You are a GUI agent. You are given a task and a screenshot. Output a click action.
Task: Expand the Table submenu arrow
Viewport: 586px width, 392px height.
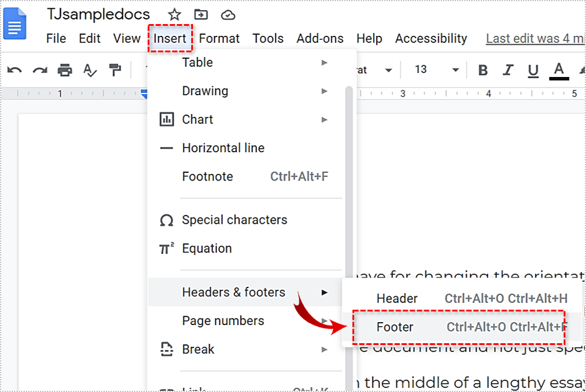(x=324, y=63)
